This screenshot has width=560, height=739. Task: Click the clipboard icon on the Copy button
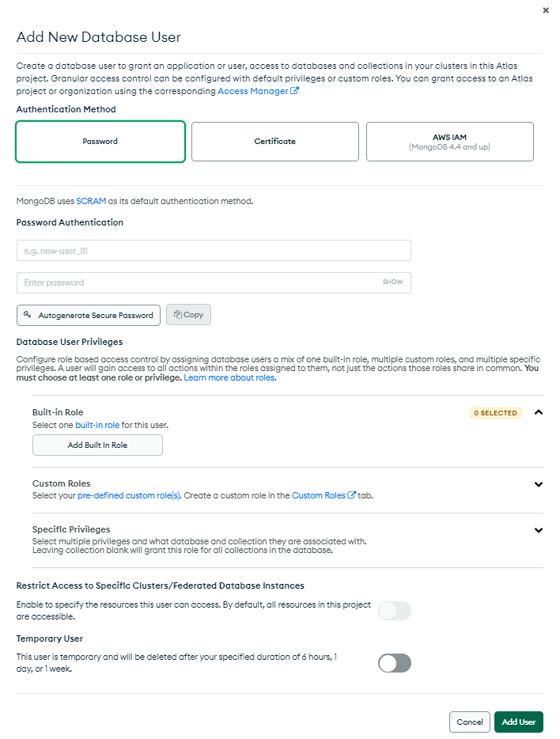(177, 314)
